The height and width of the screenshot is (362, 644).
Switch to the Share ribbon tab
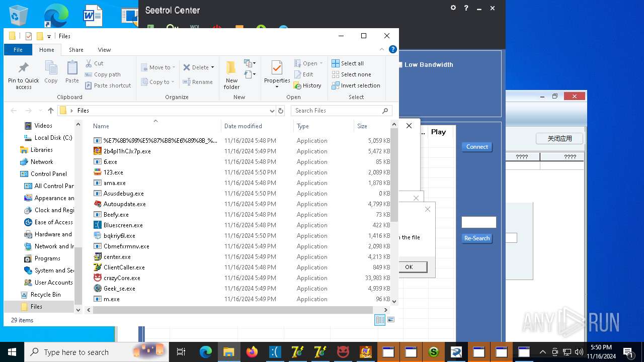pos(76,50)
